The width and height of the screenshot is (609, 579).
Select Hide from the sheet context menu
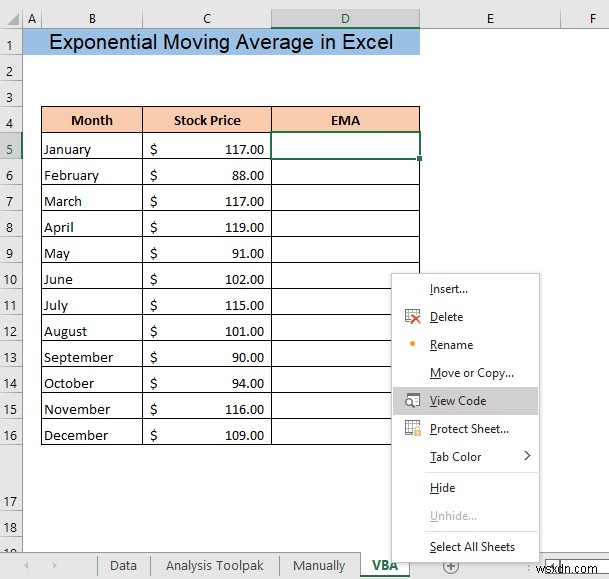(x=465, y=487)
